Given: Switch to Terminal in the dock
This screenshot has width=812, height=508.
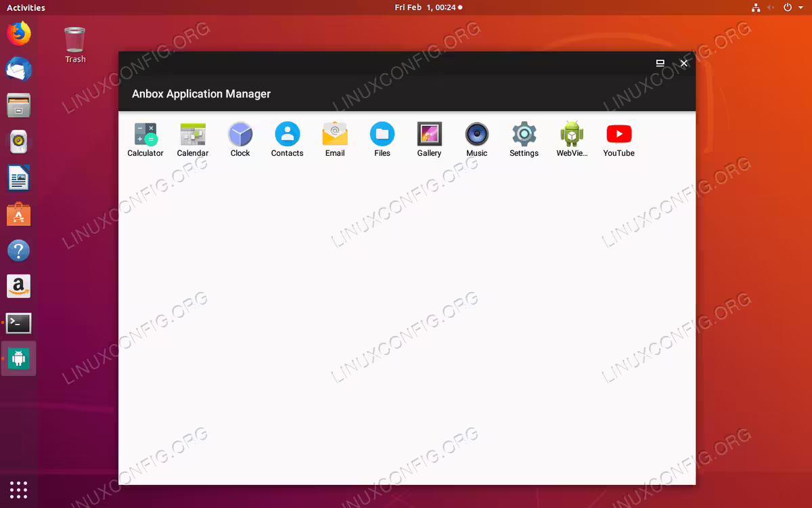Looking at the screenshot, I should click(x=19, y=324).
